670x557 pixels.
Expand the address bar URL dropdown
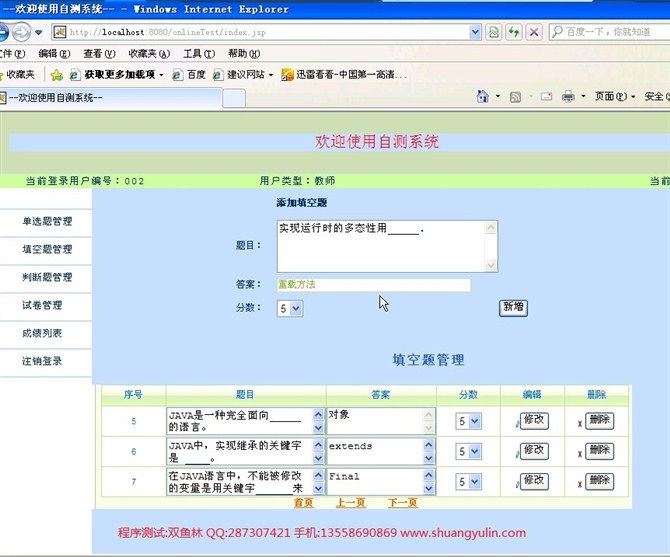475,32
